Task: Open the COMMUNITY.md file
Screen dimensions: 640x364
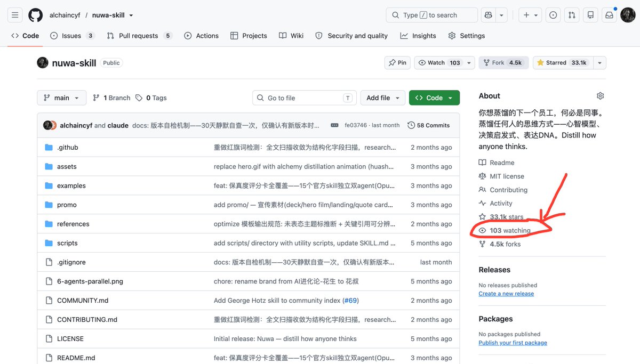Action: (83, 301)
